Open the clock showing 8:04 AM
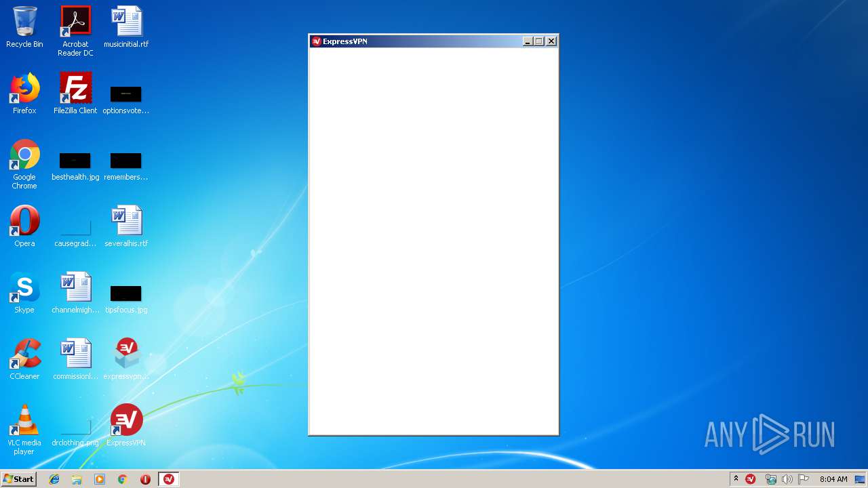This screenshot has width=868, height=488. coord(833,479)
